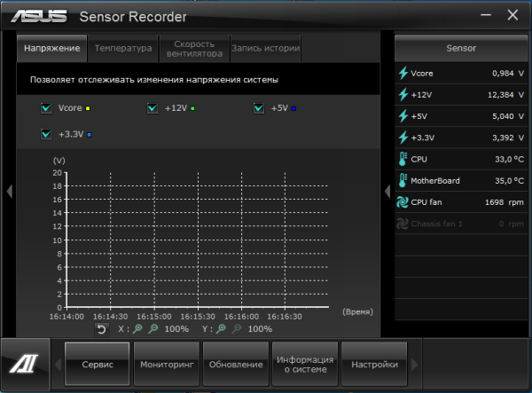Click the ASUS logo in title bar

[39, 16]
